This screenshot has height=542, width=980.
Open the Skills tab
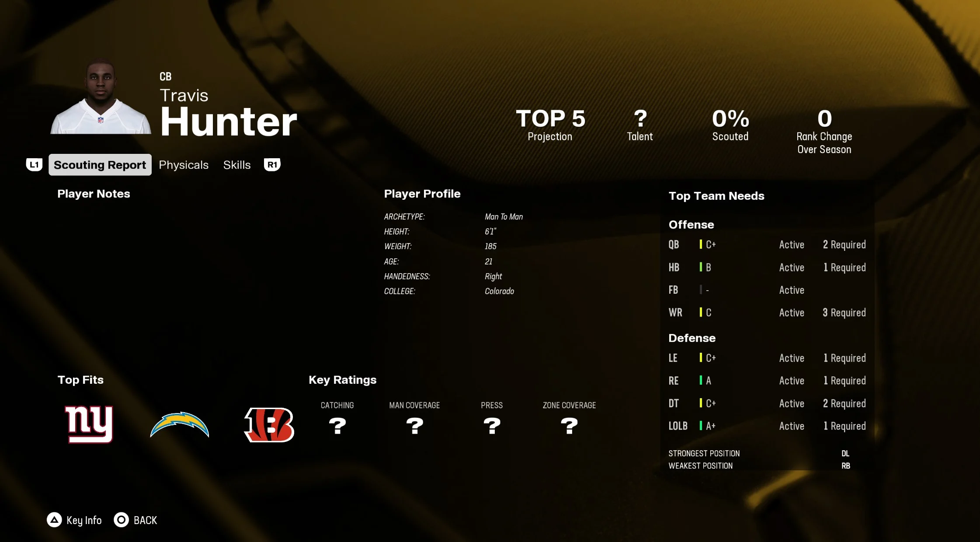[x=236, y=165]
